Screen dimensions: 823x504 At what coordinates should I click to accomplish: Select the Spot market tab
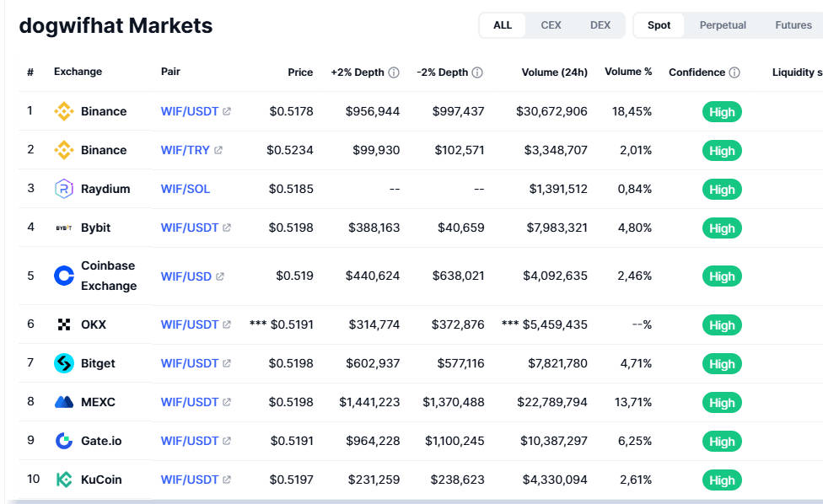[659, 25]
